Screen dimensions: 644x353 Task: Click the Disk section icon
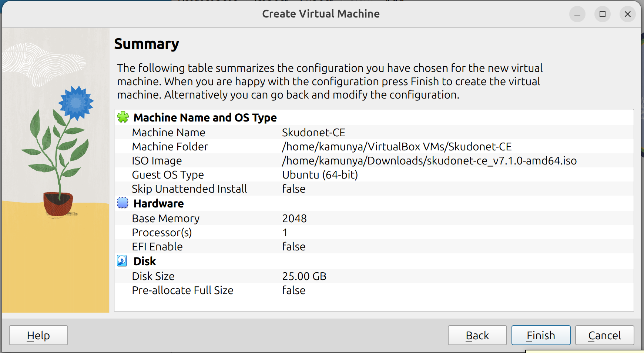pos(122,261)
